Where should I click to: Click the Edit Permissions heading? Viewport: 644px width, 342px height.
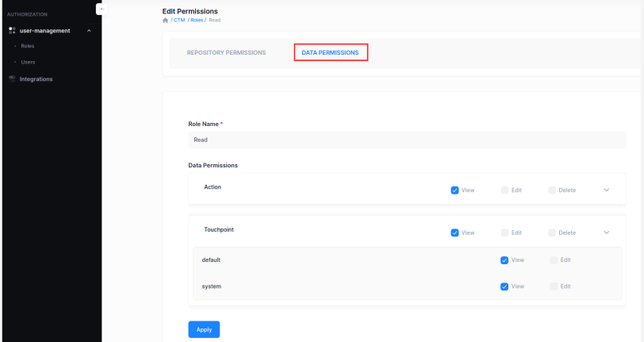[190, 11]
